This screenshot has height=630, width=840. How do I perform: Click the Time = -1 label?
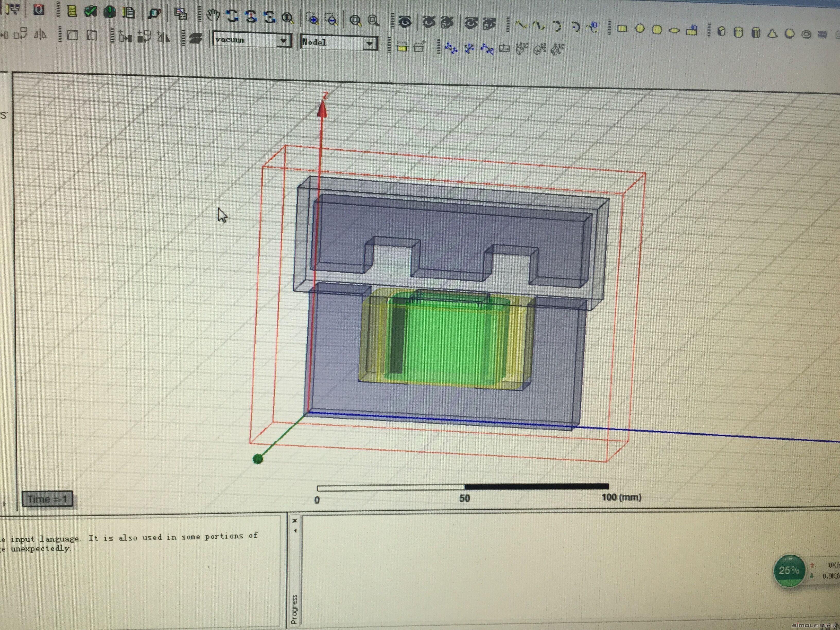47,499
